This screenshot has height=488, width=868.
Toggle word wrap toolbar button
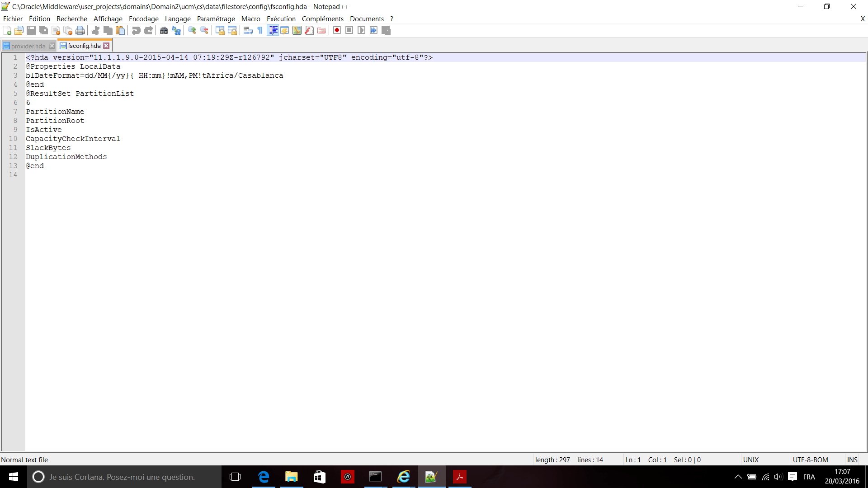248,30
